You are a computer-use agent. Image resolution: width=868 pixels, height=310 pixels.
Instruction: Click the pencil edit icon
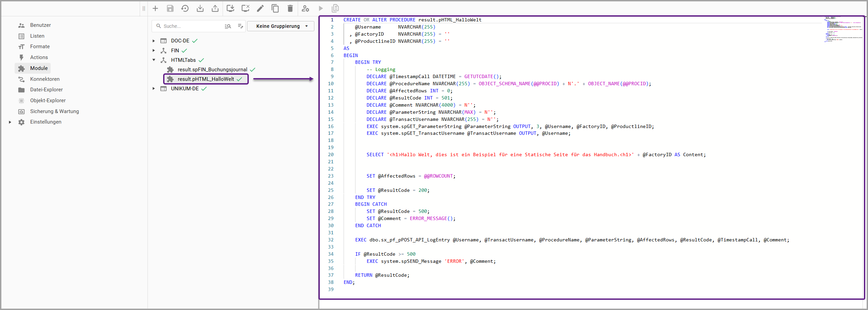coord(260,8)
